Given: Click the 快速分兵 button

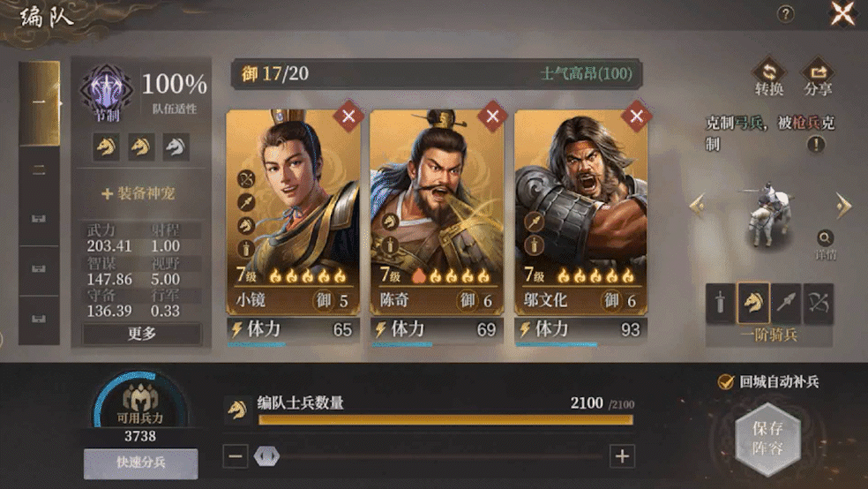Looking at the screenshot, I should pyautogui.click(x=140, y=463).
